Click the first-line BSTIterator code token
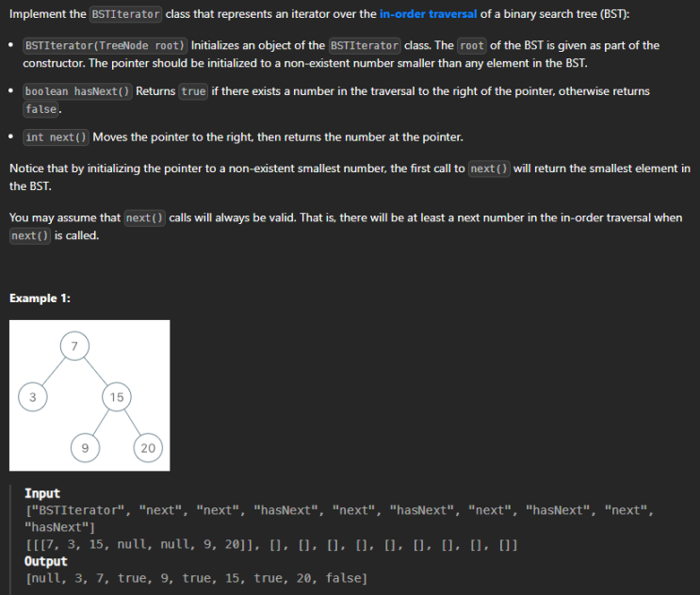This screenshot has height=595, width=700. [x=126, y=14]
